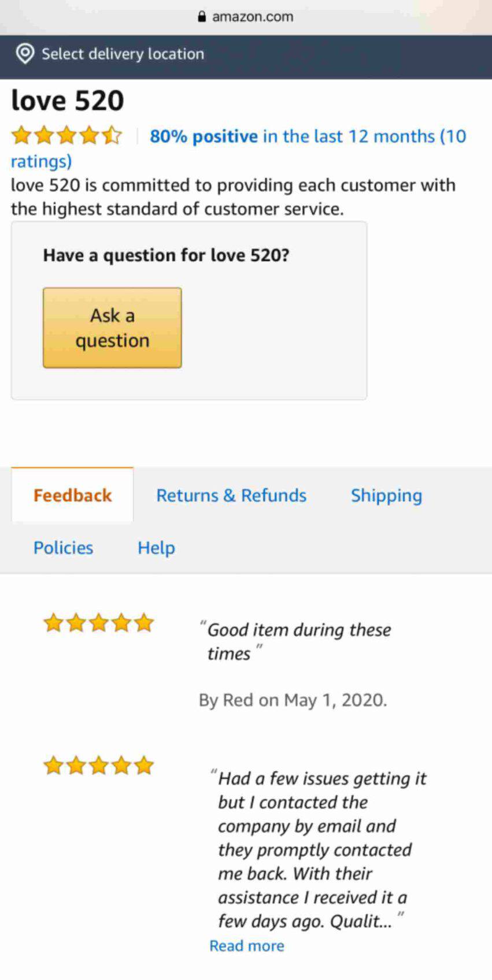This screenshot has height=980, width=492.
Task: Click the "Have a question for love 520?" heading
Action: [x=166, y=255]
